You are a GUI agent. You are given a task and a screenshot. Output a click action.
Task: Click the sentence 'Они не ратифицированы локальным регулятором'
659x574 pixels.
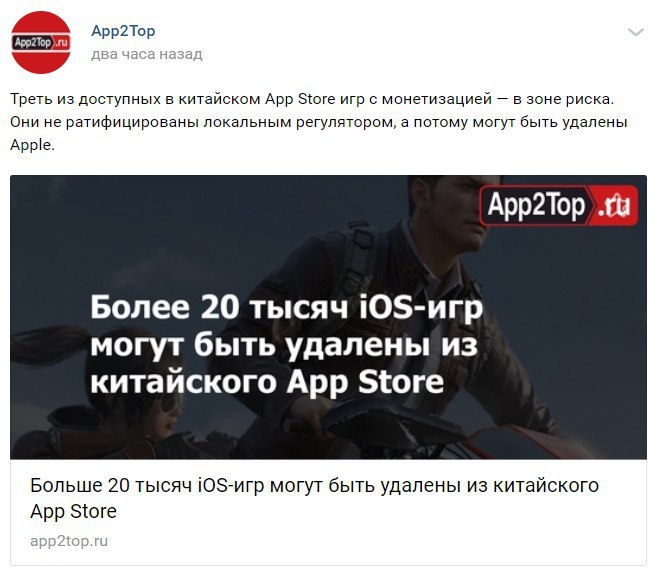tap(203, 122)
